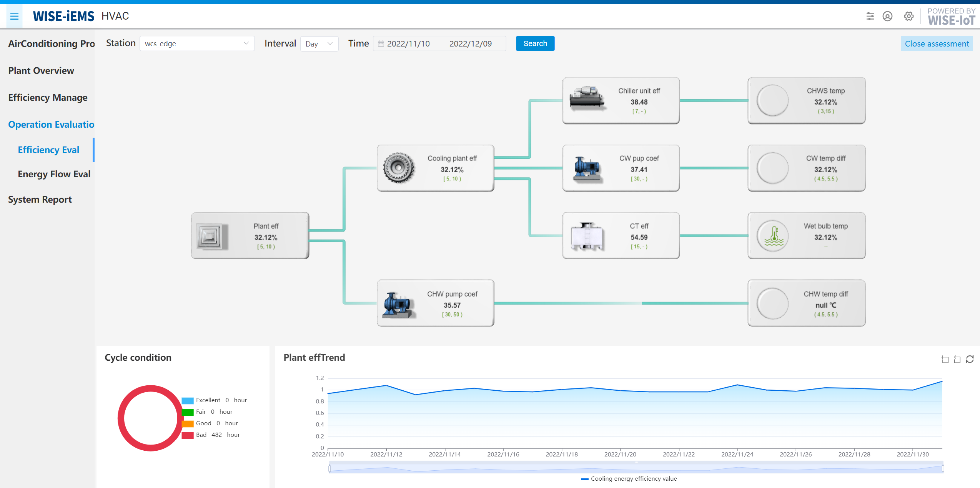This screenshot has width=980, height=488.
Task: Click the Plant eff 32.12% value
Action: [x=266, y=238]
